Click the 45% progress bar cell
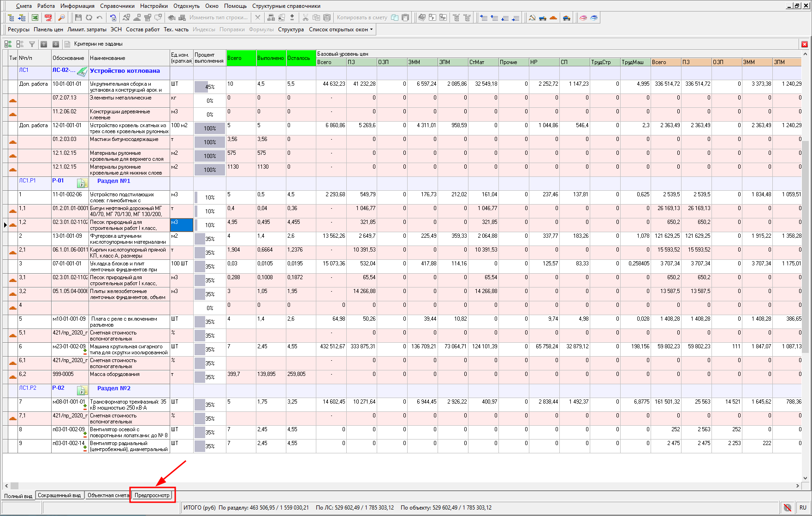Viewport: 812px width, 516px height. pos(209,87)
